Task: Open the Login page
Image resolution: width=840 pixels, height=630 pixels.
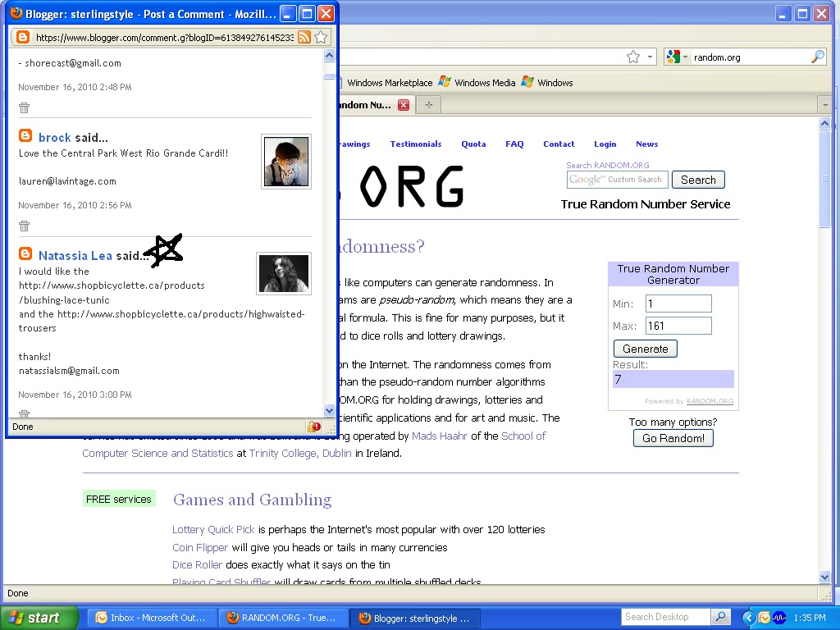Action: [605, 144]
